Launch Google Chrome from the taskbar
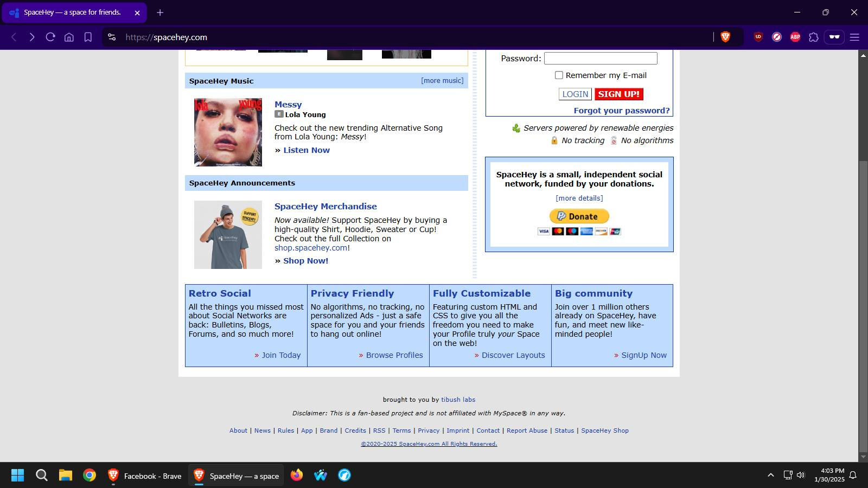The width and height of the screenshot is (868, 488). click(x=90, y=476)
